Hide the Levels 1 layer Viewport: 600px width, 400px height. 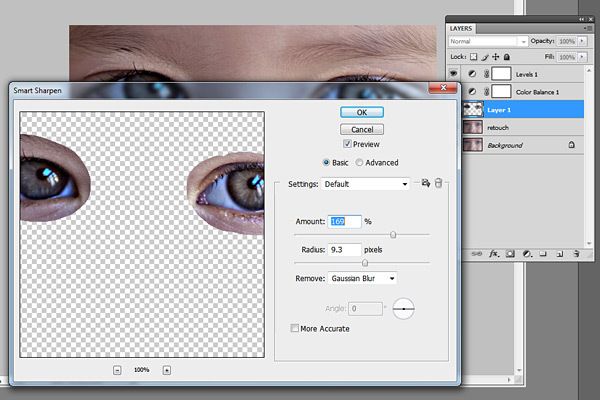tap(455, 74)
